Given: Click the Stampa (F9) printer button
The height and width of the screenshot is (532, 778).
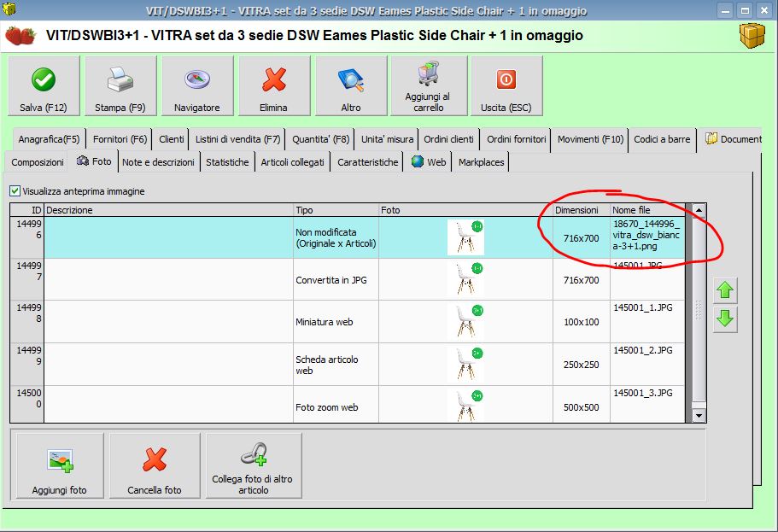Looking at the screenshot, I should [x=120, y=86].
